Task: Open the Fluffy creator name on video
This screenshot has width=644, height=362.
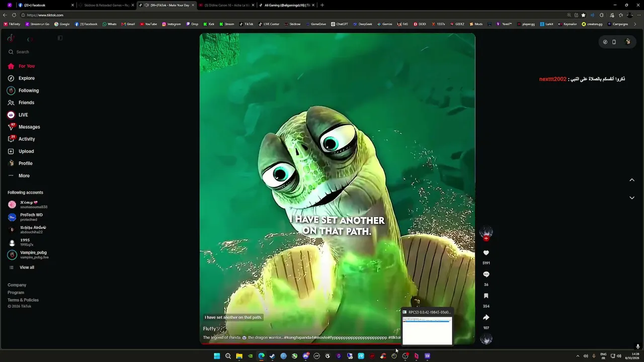Action: [211, 329]
